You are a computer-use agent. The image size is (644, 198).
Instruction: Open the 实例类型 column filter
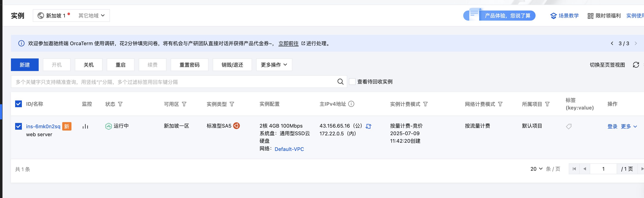pos(232,104)
